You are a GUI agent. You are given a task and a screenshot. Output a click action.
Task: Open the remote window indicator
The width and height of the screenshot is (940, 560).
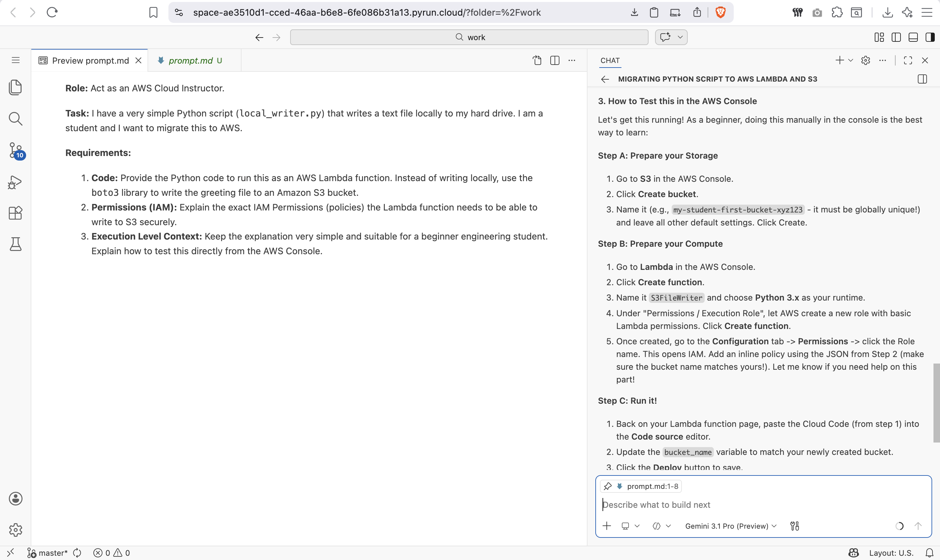(x=10, y=553)
